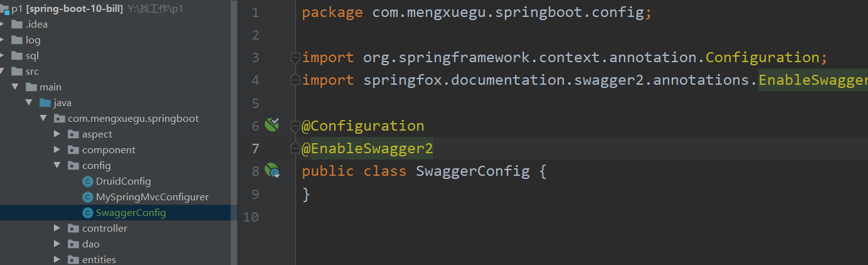The image size is (868, 265).
Task: Toggle fold marker beside @Configuration annotation
Action: pyautogui.click(x=295, y=126)
